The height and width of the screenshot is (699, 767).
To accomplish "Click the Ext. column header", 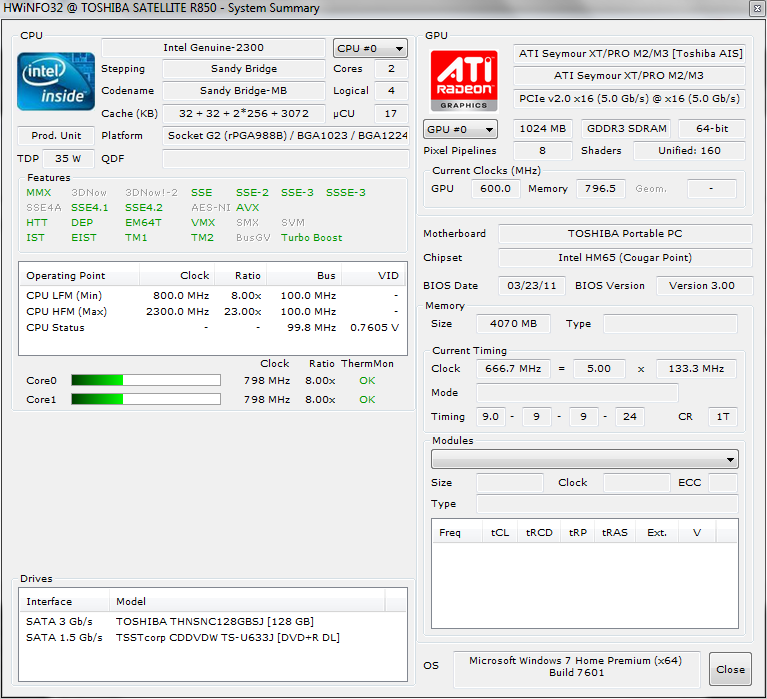I will [x=657, y=532].
